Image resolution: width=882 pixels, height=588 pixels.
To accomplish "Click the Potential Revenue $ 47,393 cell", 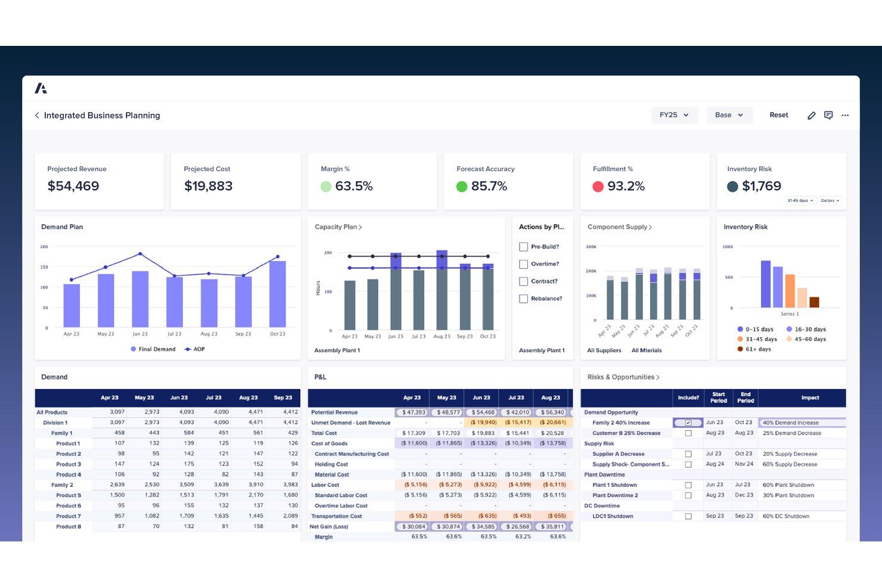I will coord(412,412).
